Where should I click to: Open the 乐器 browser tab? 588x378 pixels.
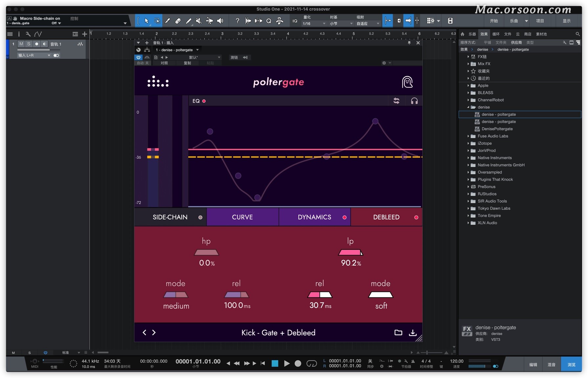pyautogui.click(x=472, y=34)
